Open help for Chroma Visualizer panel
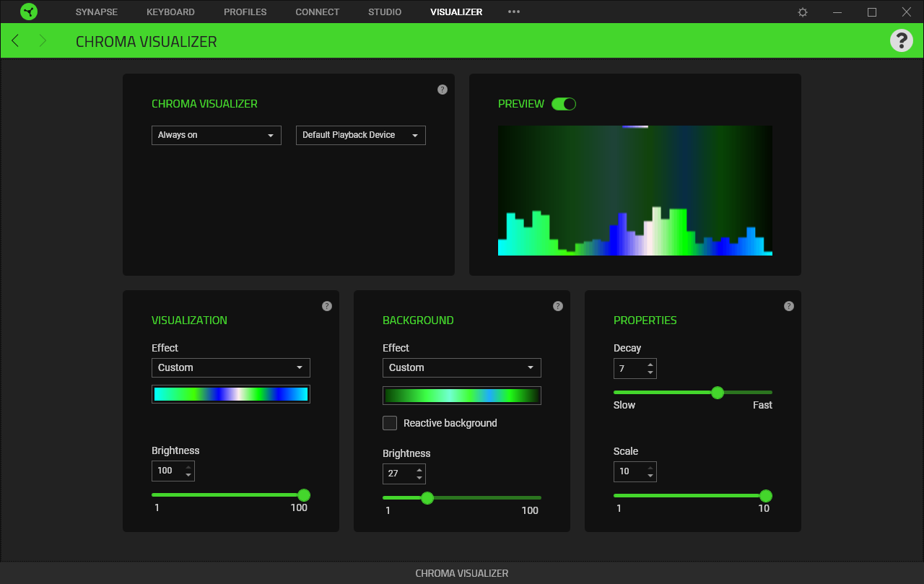Viewport: 924px width, 584px height. point(443,90)
